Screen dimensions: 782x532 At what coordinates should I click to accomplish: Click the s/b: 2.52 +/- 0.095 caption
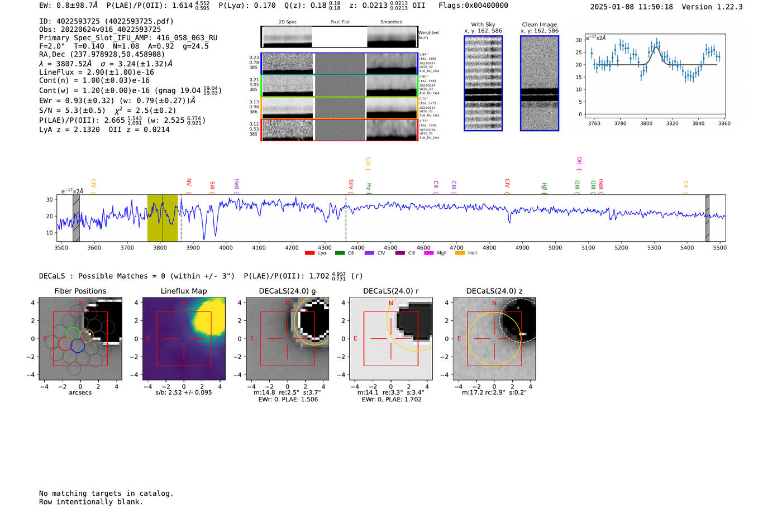click(x=184, y=392)
